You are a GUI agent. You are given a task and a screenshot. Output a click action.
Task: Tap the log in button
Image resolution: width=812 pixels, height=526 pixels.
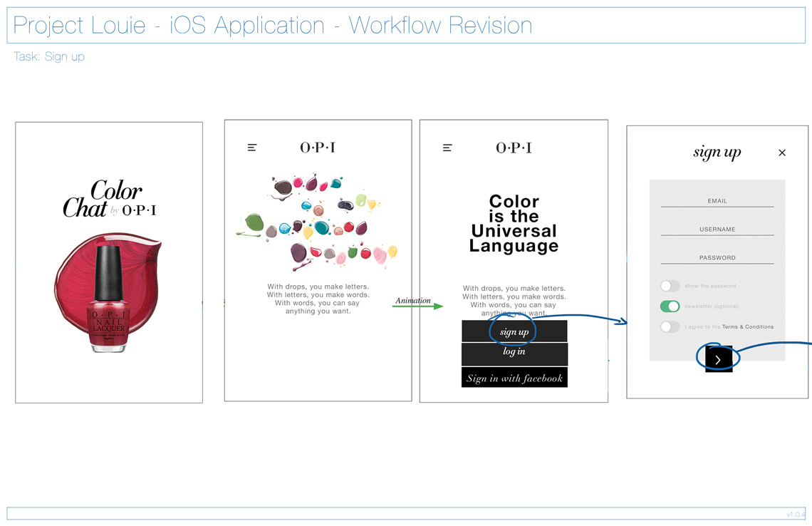pyautogui.click(x=514, y=354)
